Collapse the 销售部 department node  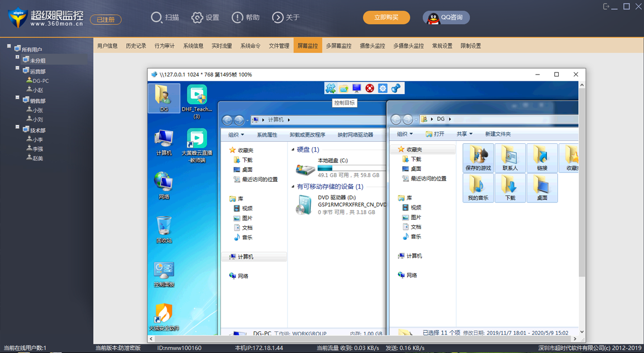(17, 98)
